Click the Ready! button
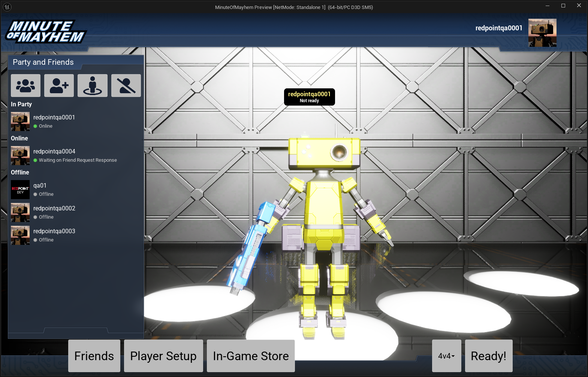Viewport: 588px width, 377px height. coord(489,356)
